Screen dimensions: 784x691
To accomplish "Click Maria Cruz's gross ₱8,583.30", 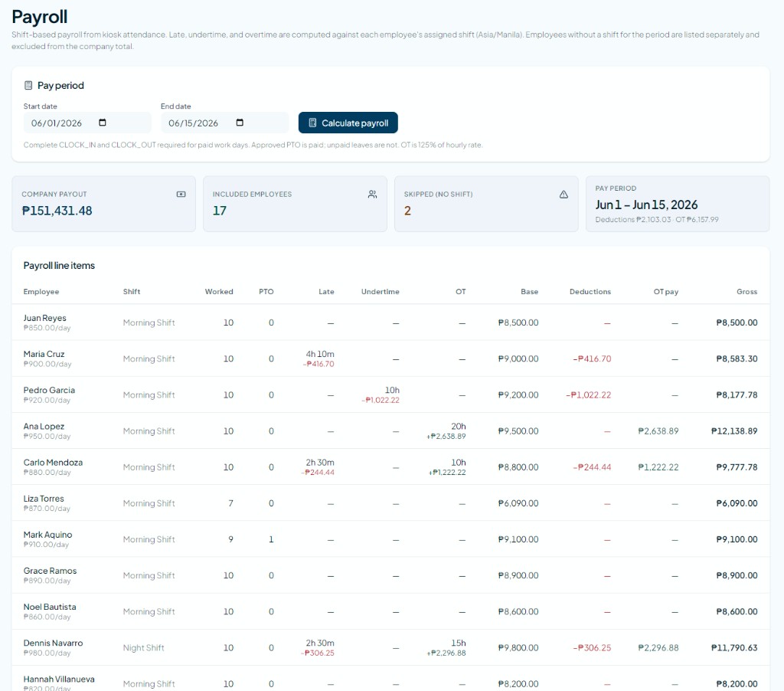I will pyautogui.click(x=737, y=359).
